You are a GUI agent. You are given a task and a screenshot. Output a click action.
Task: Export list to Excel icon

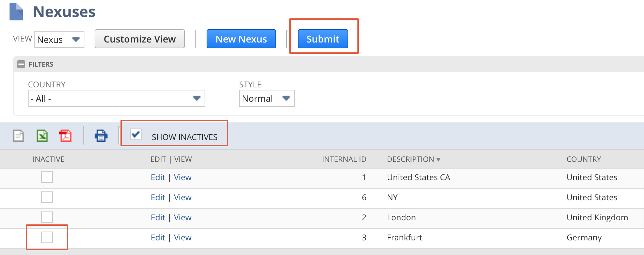coord(42,136)
